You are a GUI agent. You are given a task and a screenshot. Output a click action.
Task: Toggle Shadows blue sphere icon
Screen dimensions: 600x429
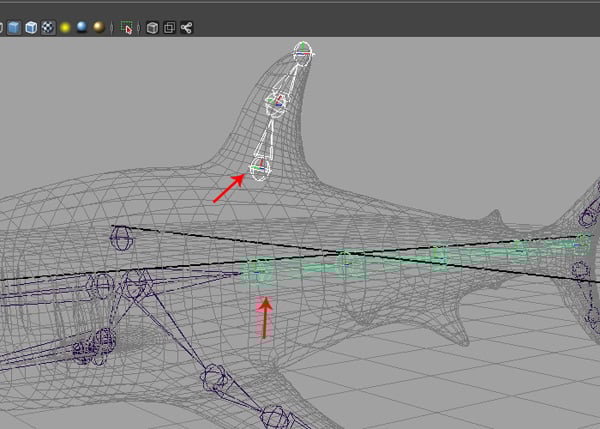82,27
